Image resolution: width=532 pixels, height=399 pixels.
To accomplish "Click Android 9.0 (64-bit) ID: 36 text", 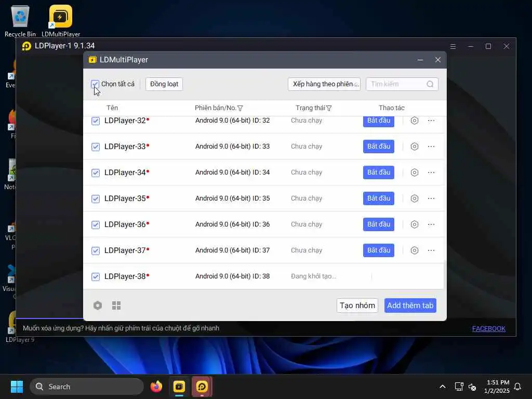I will (232, 224).
